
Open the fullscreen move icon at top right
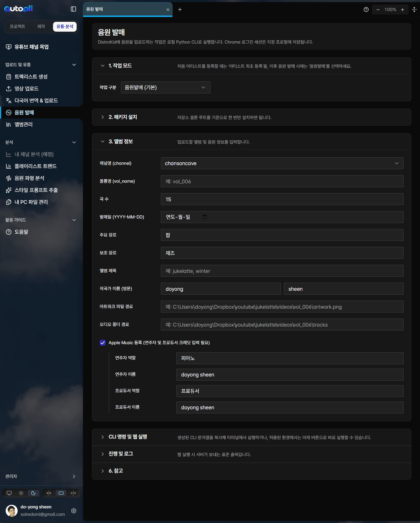pos(414,10)
